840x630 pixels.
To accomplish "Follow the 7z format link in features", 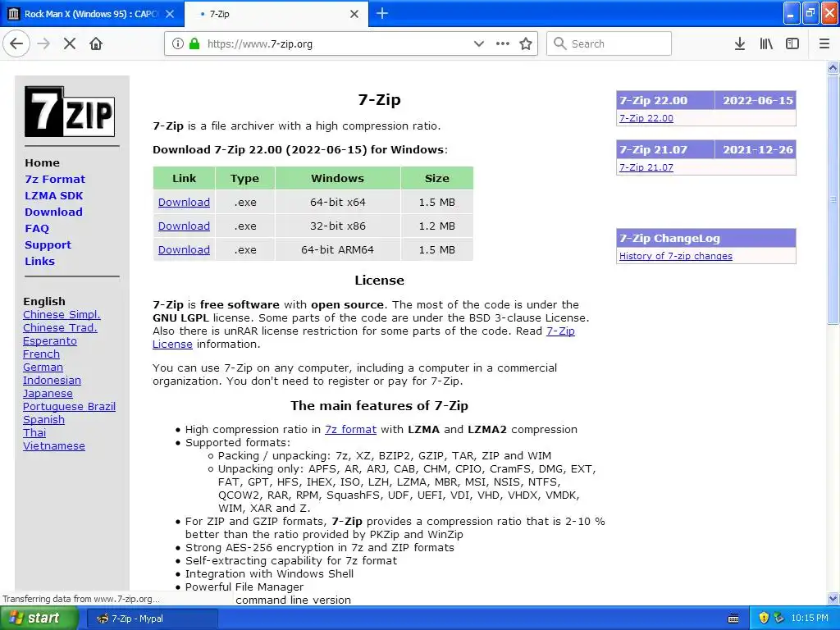I will point(350,430).
